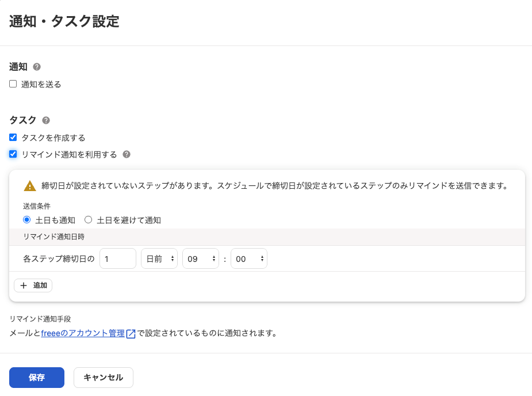
Task: Select the 土日も通知 radio button
Action: [27, 220]
